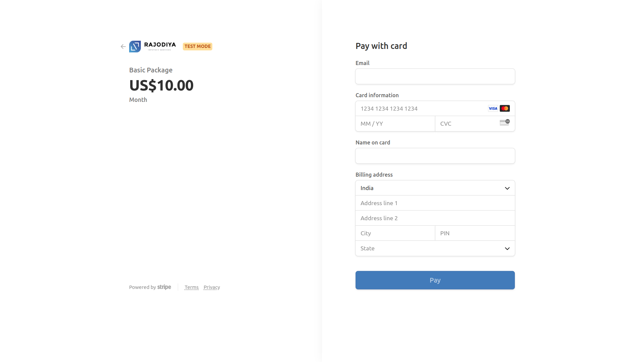The height and width of the screenshot is (362, 644).
Task: Select the card number field
Action: [419, 108]
